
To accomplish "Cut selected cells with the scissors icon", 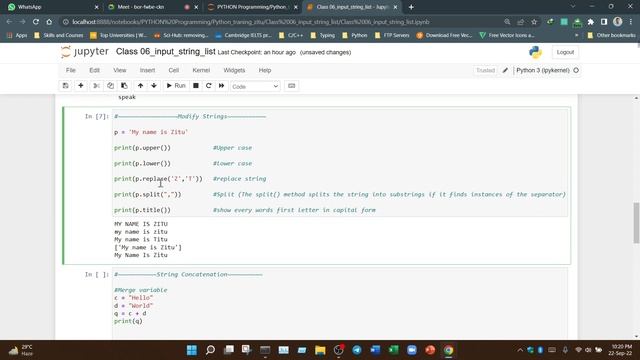I will pyautogui.click(x=96, y=86).
